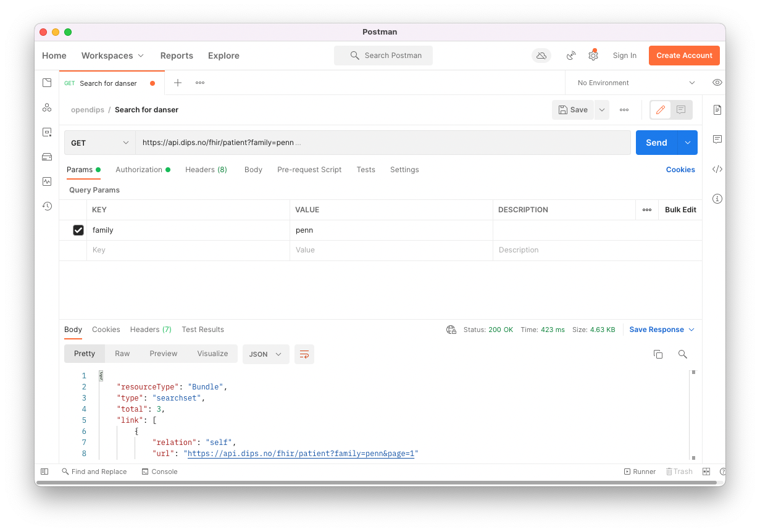The height and width of the screenshot is (532, 760).
Task: Open the Workspaces menu
Action: click(112, 56)
